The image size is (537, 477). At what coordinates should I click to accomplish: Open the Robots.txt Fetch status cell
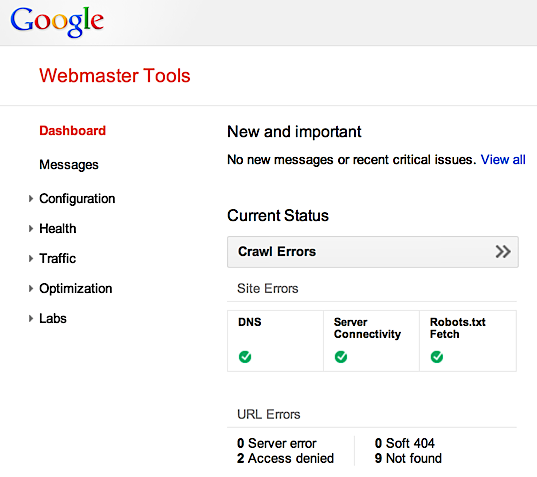tap(468, 341)
